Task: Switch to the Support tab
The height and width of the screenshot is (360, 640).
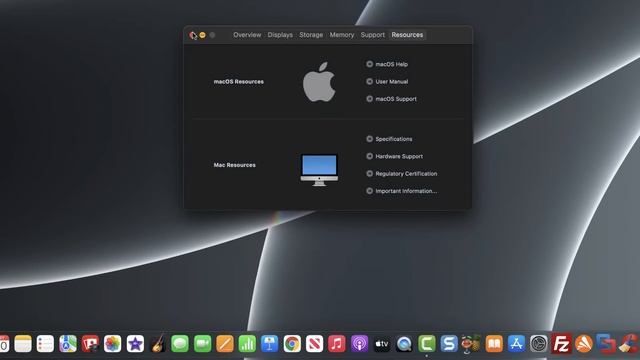Action: [x=373, y=35]
